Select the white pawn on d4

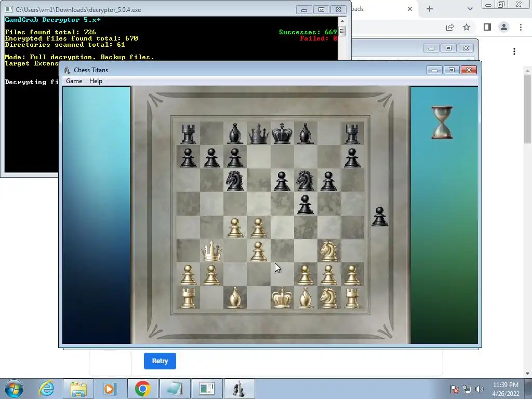click(x=258, y=228)
